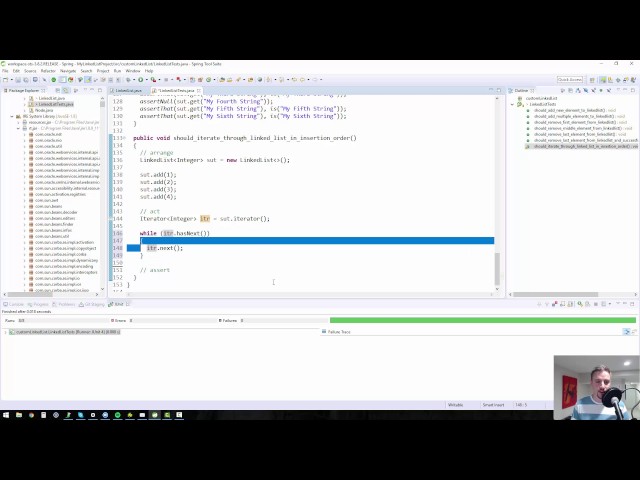Click the editor vertical scrollbar thumb
640x480 pixels.
coord(497,269)
